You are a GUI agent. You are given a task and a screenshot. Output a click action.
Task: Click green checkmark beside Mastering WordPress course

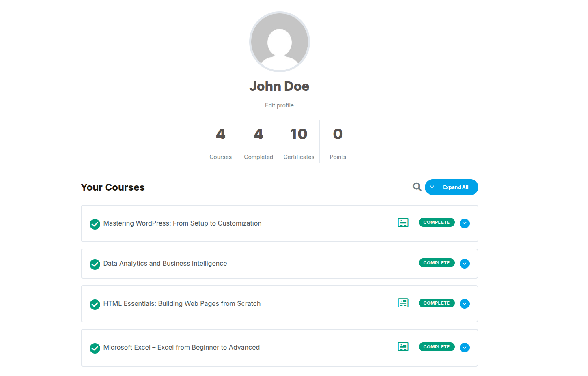click(x=95, y=224)
